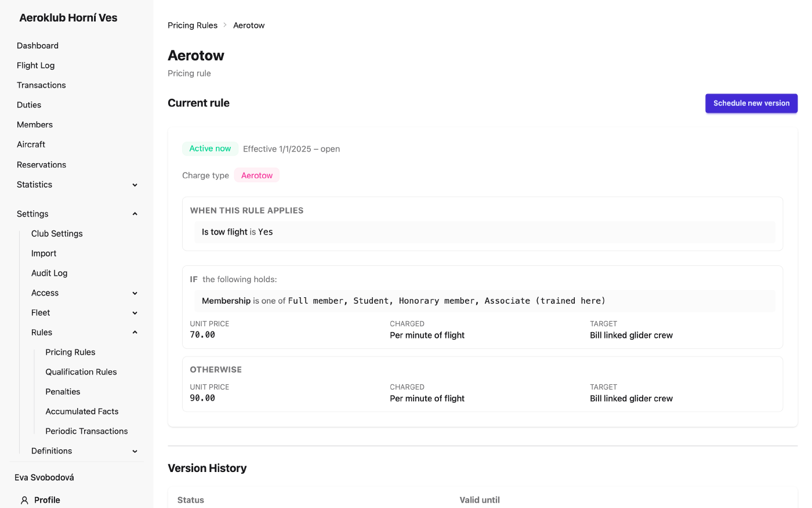812x508 pixels.
Task: Open the Dashboard page
Action: (38, 46)
